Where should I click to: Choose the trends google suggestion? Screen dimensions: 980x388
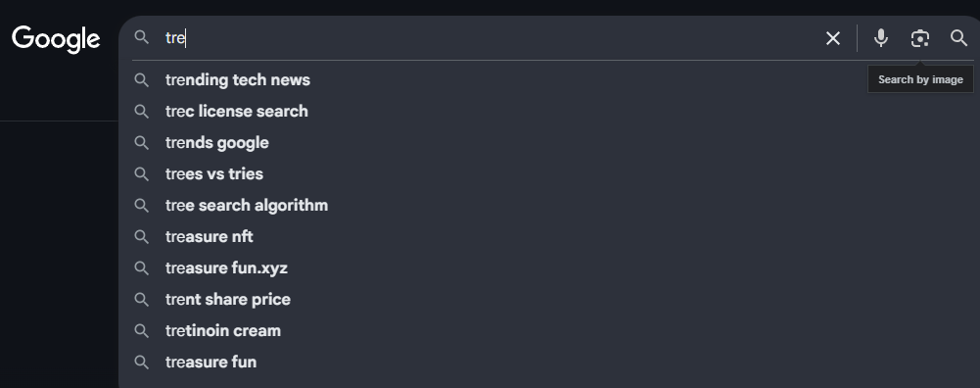coord(217,143)
